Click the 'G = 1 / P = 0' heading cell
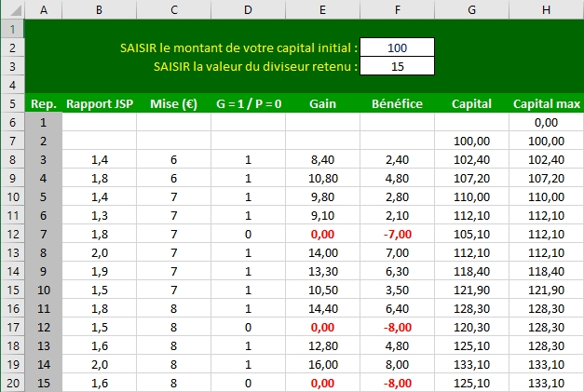The width and height of the screenshot is (584, 392). point(248,103)
